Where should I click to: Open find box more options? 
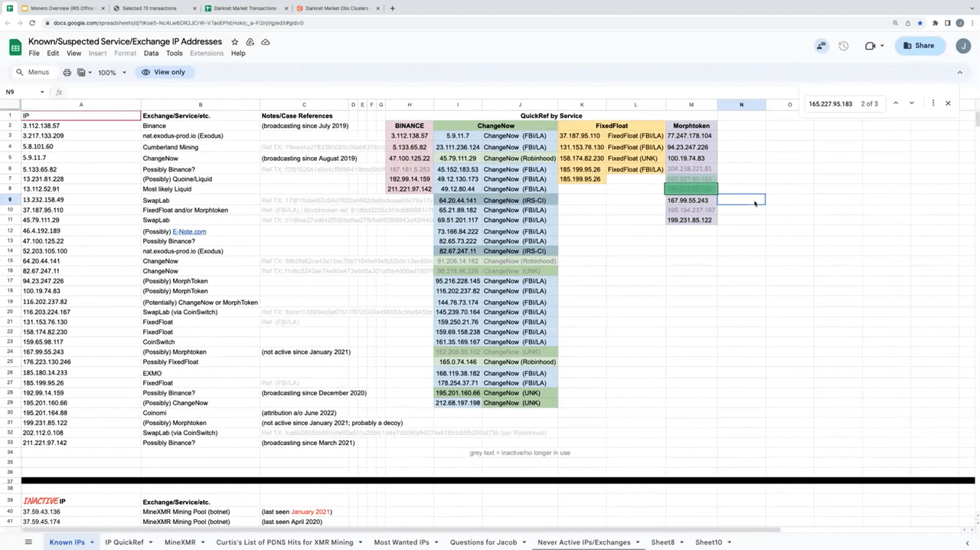click(933, 103)
